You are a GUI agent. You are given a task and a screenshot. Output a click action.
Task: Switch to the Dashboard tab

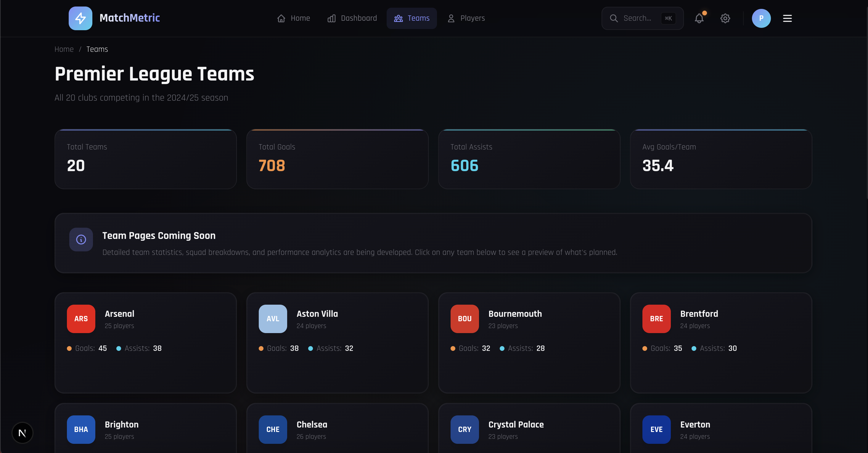click(352, 18)
